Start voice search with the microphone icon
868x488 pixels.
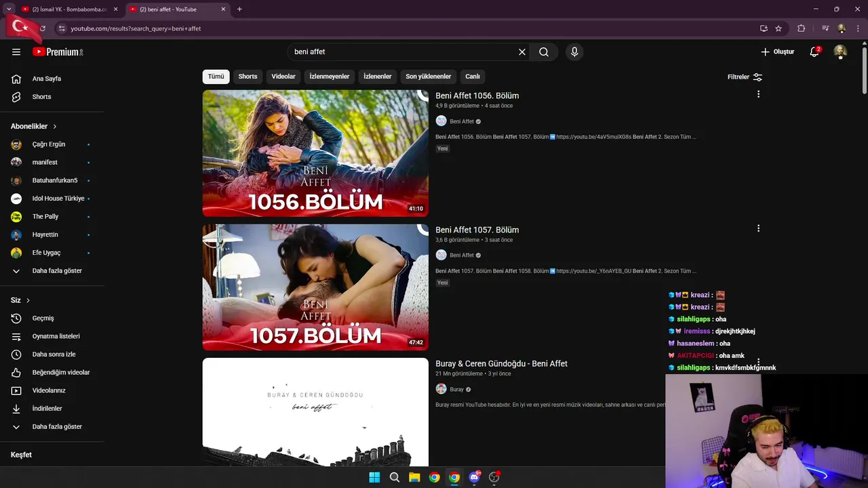pyautogui.click(x=574, y=52)
